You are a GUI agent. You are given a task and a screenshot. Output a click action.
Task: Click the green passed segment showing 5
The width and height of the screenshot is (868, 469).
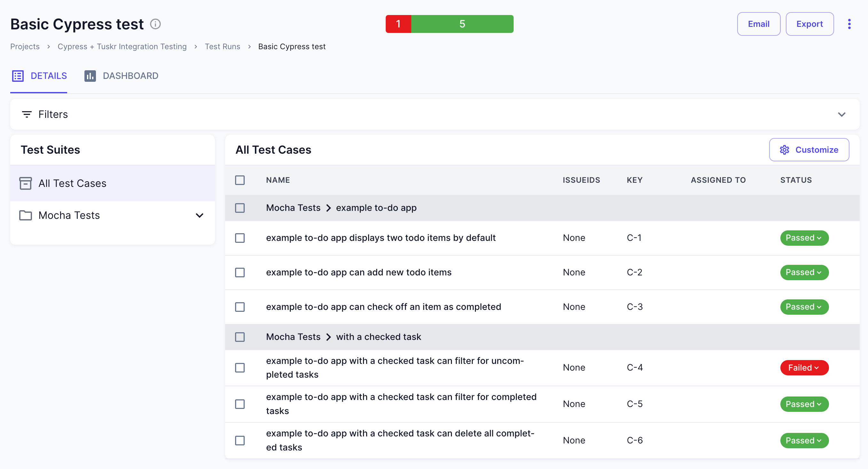(462, 24)
